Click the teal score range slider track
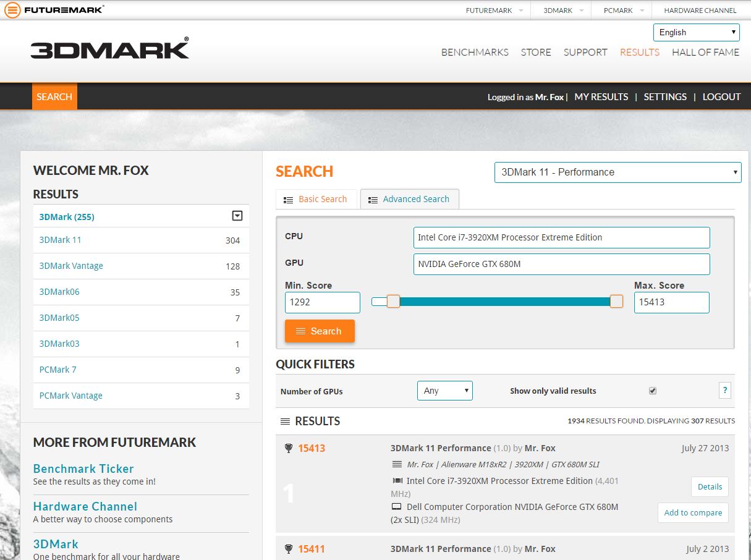Screen dimensions: 751x560 (x=504, y=302)
